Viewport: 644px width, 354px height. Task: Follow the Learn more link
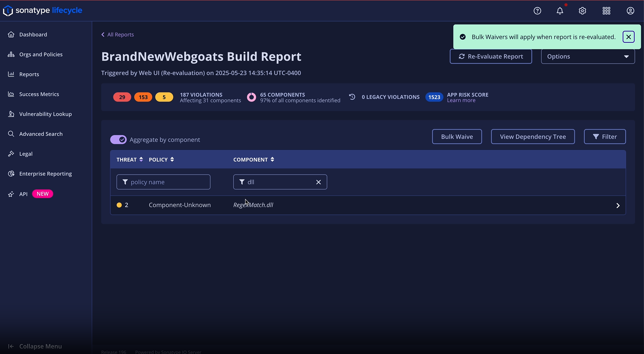click(x=461, y=101)
